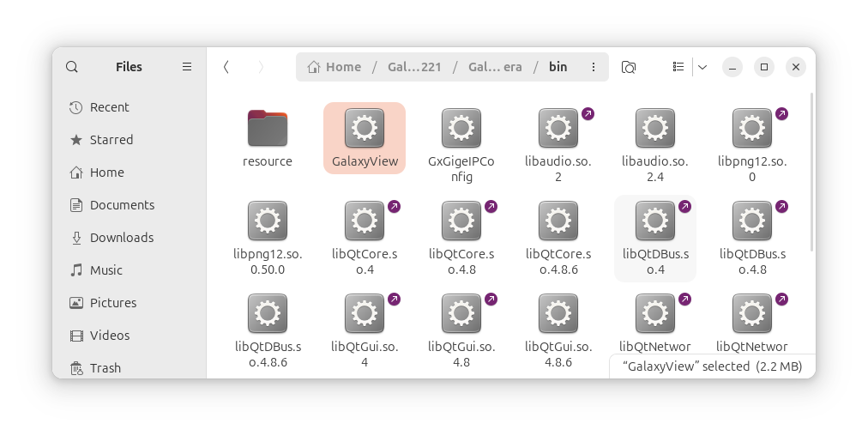Toggle list view icon in header
This screenshot has height=436, width=868.
pyautogui.click(x=678, y=67)
